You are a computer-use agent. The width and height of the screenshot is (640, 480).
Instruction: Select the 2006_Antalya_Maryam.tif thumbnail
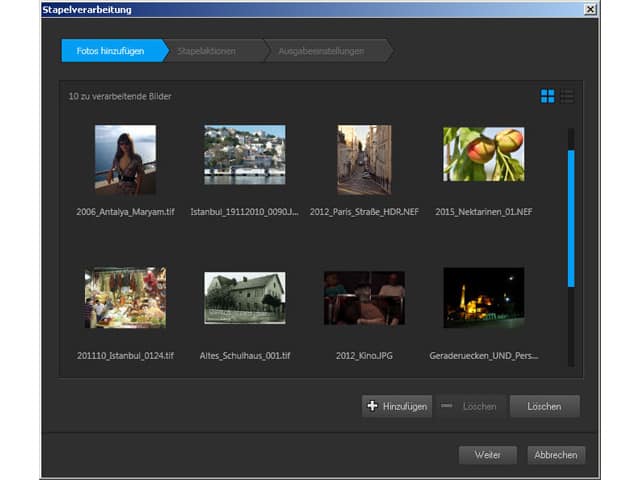tap(125, 159)
